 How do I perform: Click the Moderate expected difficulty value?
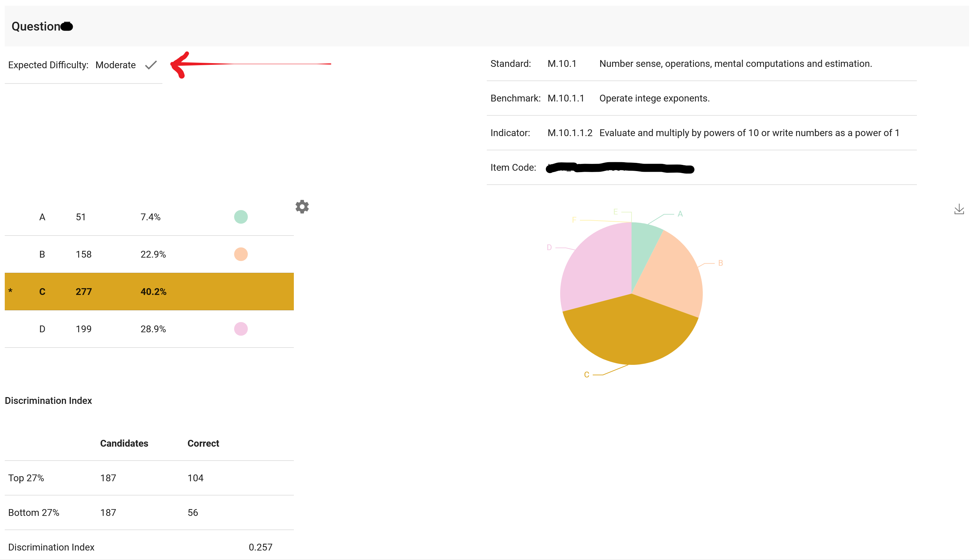pos(116,65)
